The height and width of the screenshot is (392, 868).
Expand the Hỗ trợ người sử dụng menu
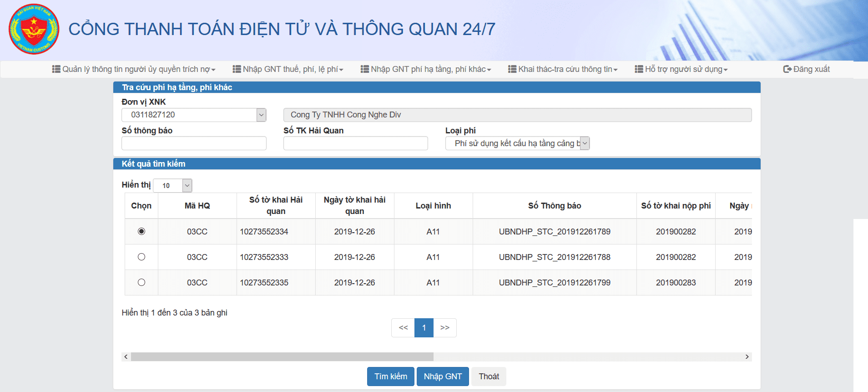click(681, 69)
